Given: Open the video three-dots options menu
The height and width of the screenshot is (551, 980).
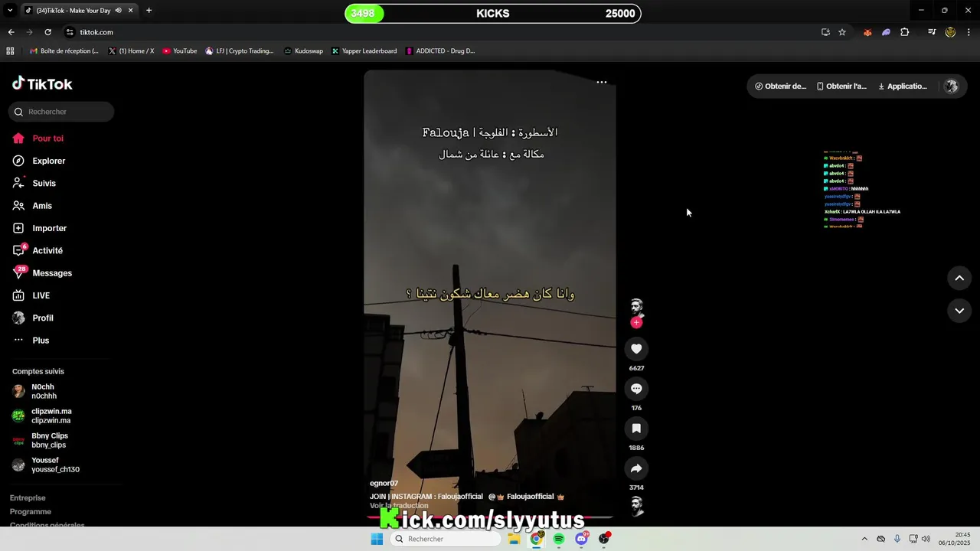Looking at the screenshot, I should (602, 82).
